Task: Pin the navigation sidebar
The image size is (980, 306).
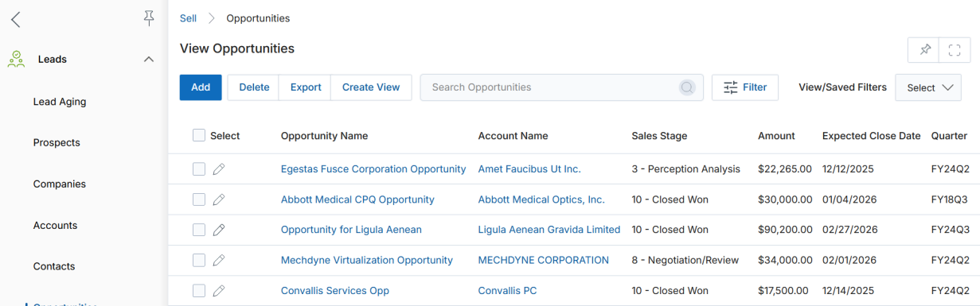Action: [x=149, y=18]
